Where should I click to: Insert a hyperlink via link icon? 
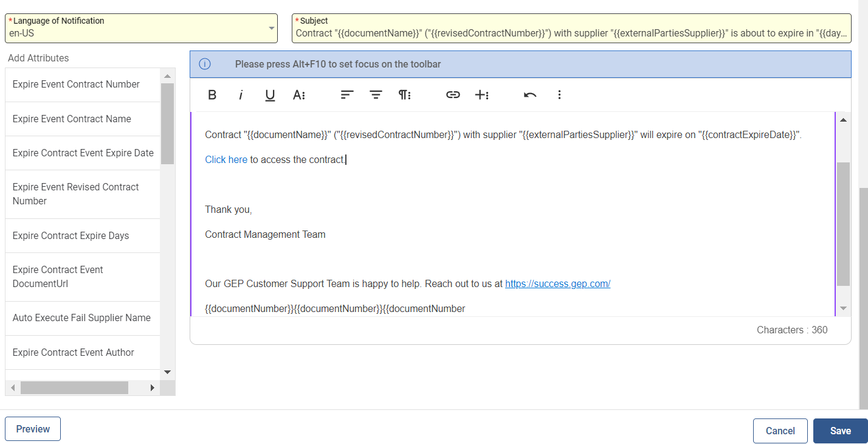453,95
